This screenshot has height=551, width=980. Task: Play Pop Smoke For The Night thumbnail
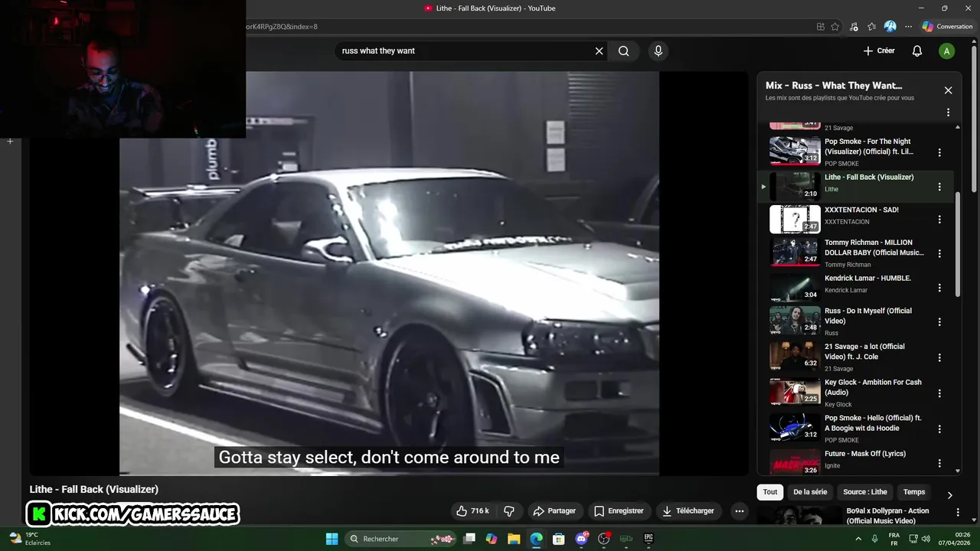click(x=795, y=151)
